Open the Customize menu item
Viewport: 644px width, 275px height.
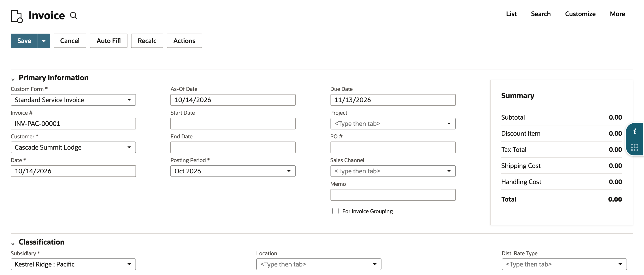[x=580, y=14]
